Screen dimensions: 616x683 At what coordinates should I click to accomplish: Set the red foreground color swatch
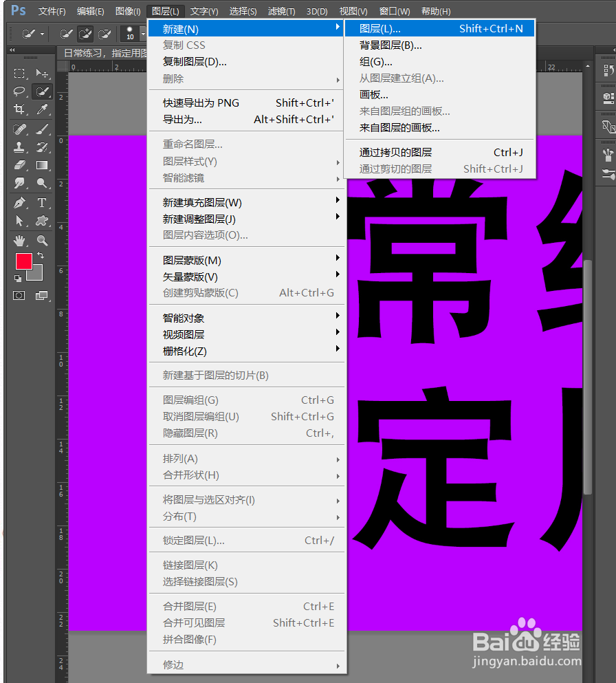[23, 261]
